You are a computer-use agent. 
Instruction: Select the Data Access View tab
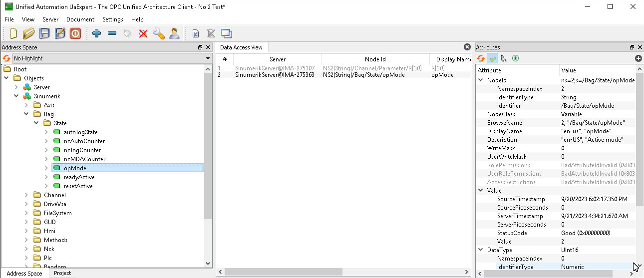pos(241,47)
